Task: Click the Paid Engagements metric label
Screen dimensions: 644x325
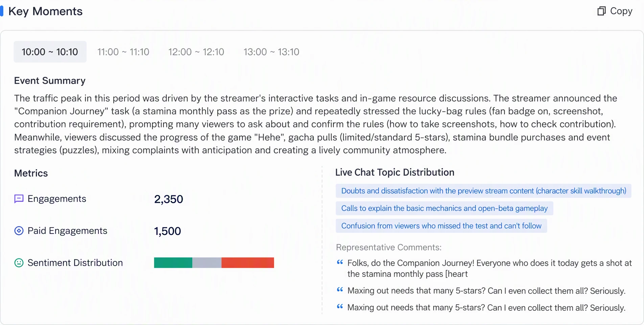Action: [67, 231]
